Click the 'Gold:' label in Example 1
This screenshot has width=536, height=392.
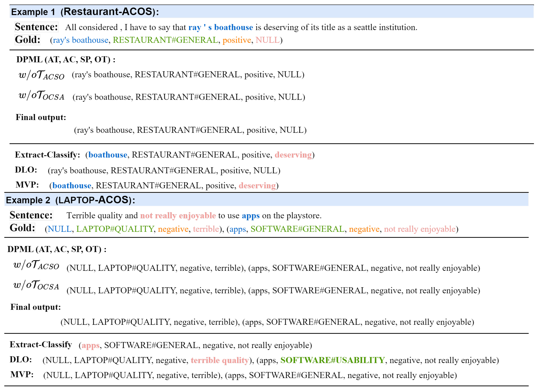point(28,39)
